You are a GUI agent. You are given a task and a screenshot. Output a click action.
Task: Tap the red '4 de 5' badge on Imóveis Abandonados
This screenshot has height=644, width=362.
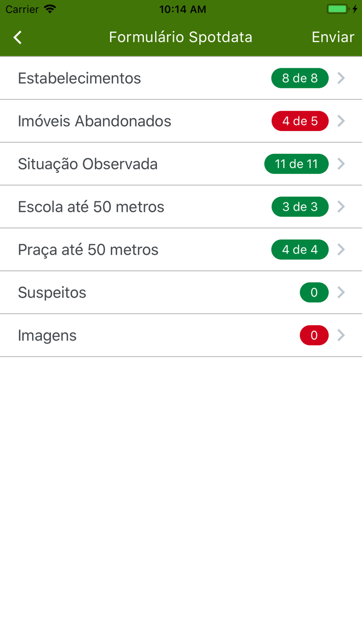(300, 121)
